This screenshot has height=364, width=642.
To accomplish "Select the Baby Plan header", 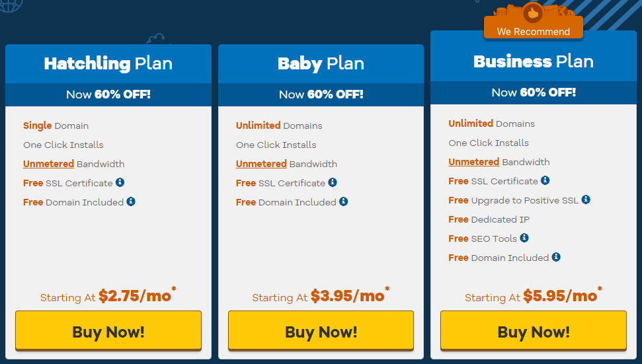I will point(321,64).
